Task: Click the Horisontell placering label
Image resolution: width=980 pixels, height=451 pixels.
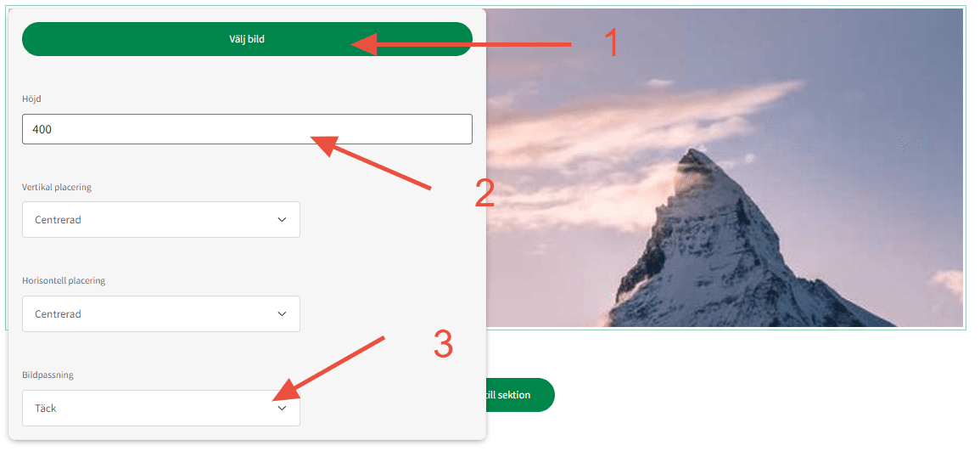Action: [x=64, y=281]
